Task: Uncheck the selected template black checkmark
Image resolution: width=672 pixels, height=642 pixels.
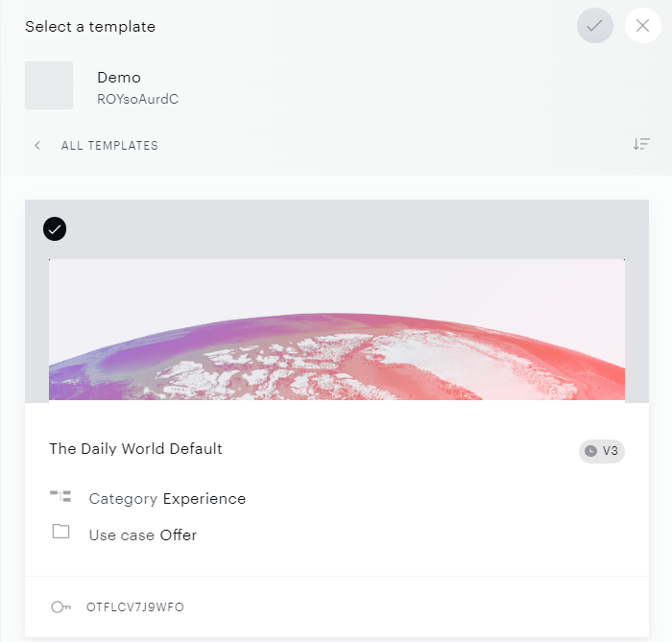Action: (55, 229)
